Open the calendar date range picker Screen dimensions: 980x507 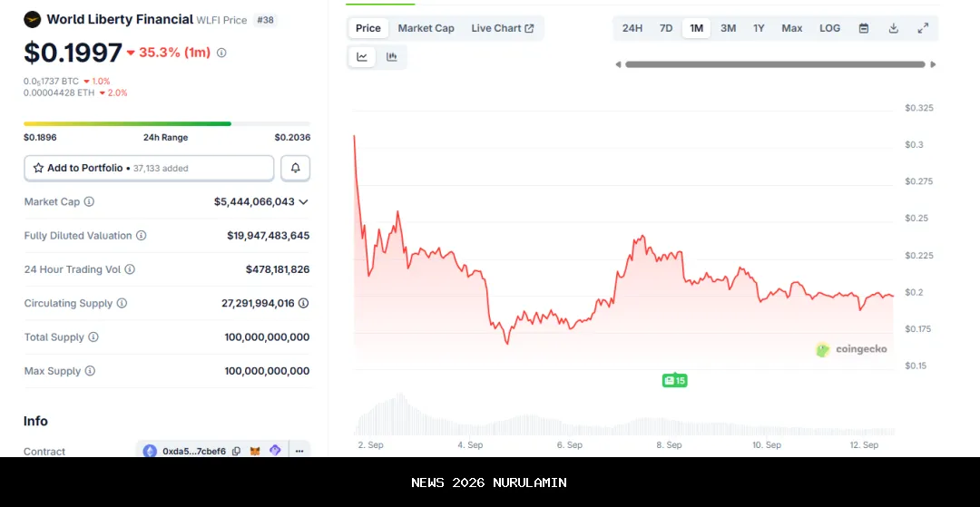pos(864,28)
